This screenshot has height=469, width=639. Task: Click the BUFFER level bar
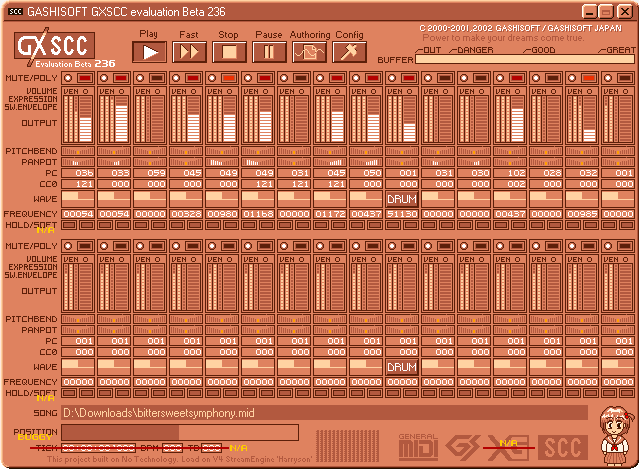point(524,59)
